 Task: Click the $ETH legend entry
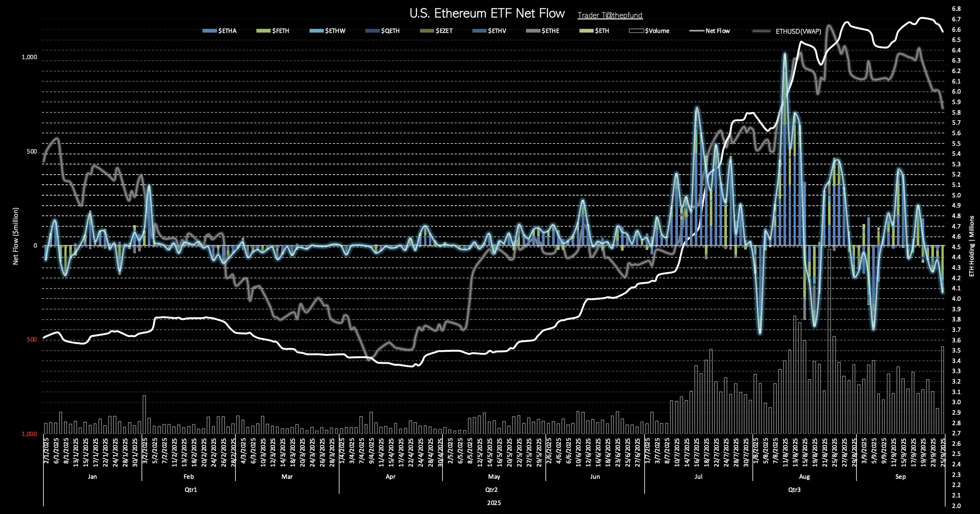pyautogui.click(x=602, y=31)
